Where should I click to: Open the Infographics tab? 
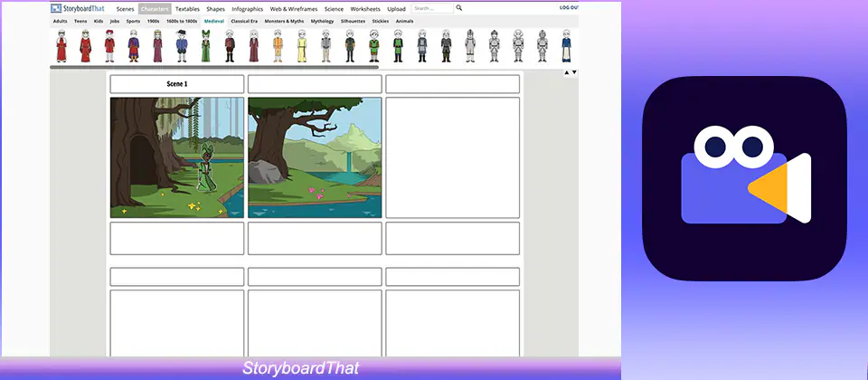[248, 9]
